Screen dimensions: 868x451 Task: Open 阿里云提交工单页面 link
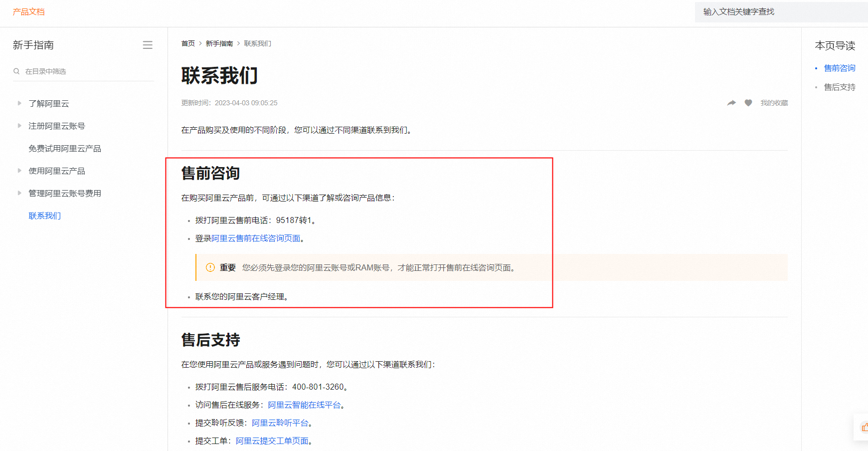click(272, 441)
